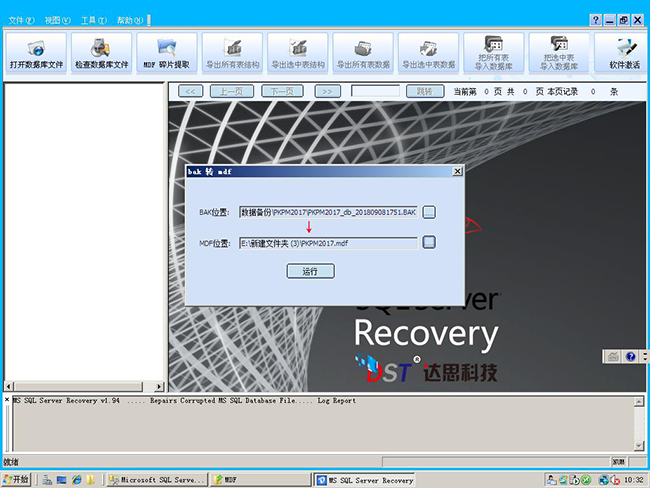Click the log report text line
The height and width of the screenshot is (488, 650).
tap(184, 401)
